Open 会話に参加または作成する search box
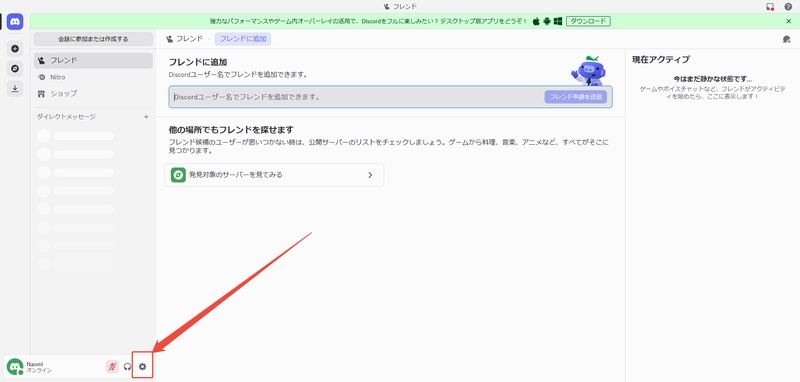 pyautogui.click(x=93, y=39)
